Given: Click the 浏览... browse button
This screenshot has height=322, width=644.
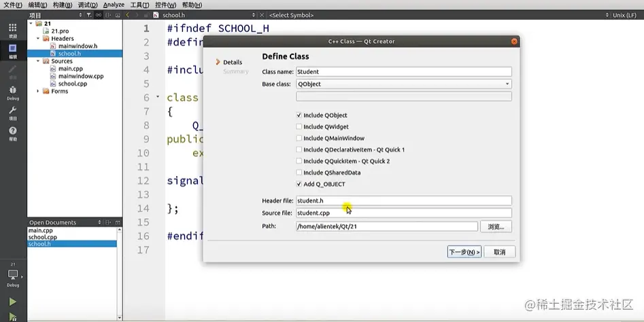Looking at the screenshot, I should pos(496,226).
